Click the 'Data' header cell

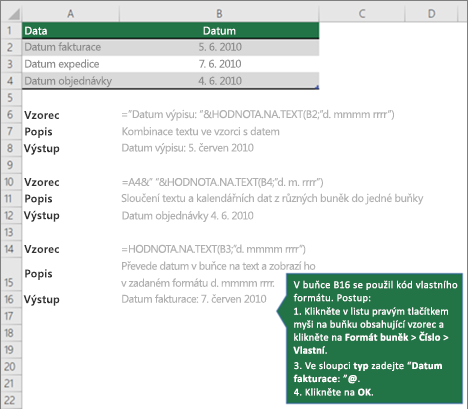[71, 31]
